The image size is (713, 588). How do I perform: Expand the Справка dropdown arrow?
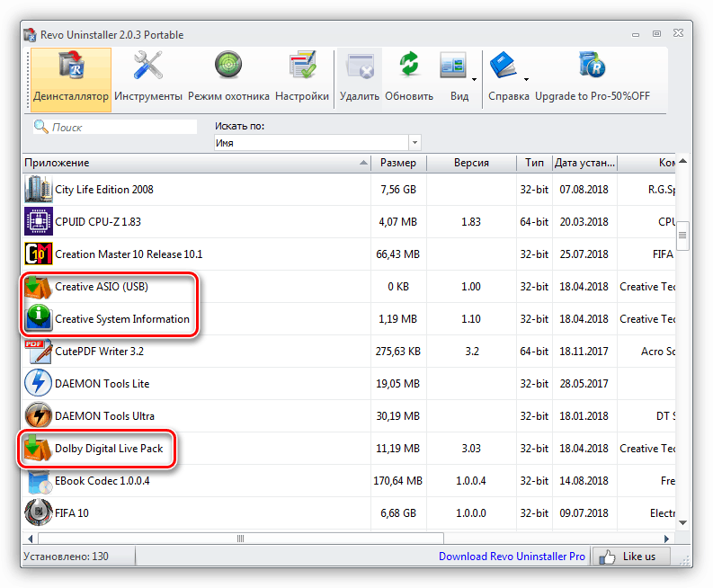pos(527,80)
